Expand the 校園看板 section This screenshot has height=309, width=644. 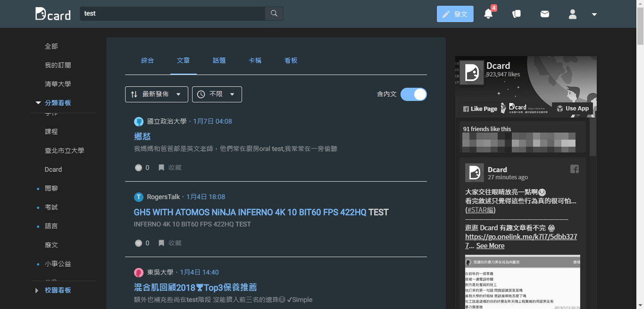[53, 290]
